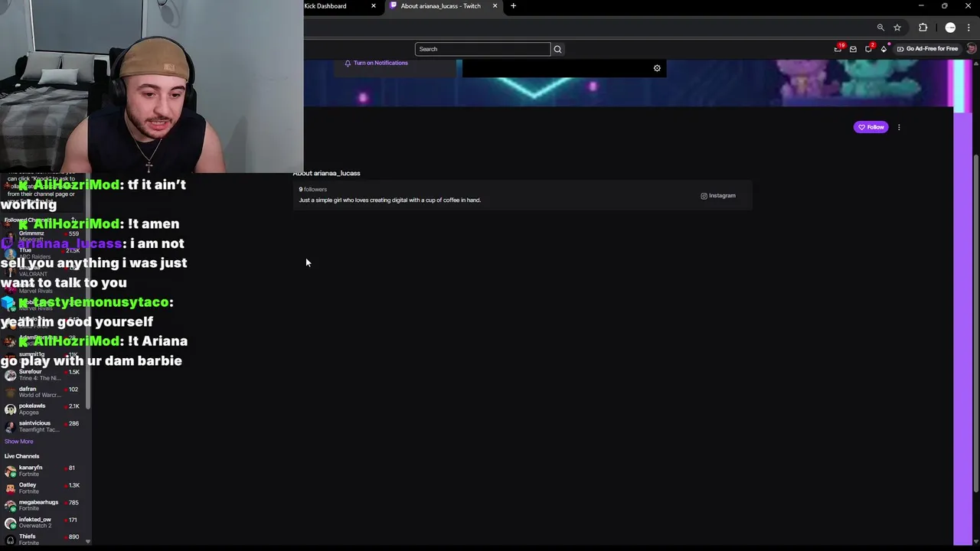Open the Twitch Prime loot inbox with 19 badge
Image resolution: width=980 pixels, height=551 pixels.
[838, 49]
